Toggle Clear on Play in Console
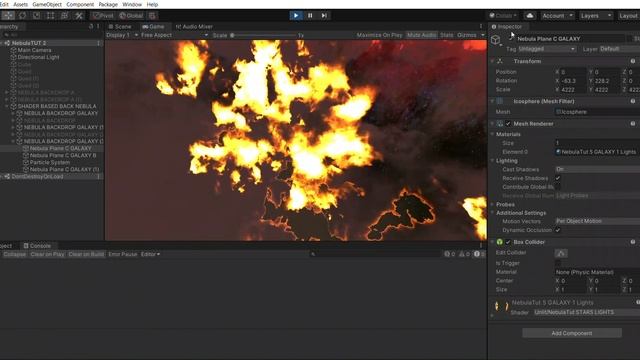Screen dimensions: 640x360 [x=47, y=254]
